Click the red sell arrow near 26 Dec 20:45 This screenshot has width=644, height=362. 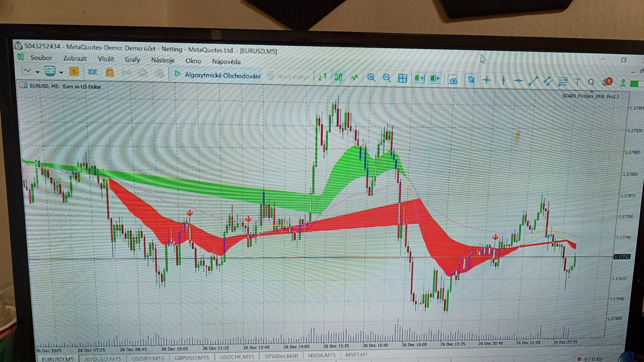(x=495, y=237)
